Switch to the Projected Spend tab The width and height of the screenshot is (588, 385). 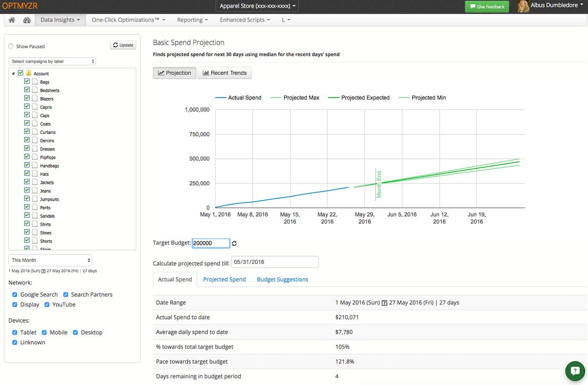[224, 280]
